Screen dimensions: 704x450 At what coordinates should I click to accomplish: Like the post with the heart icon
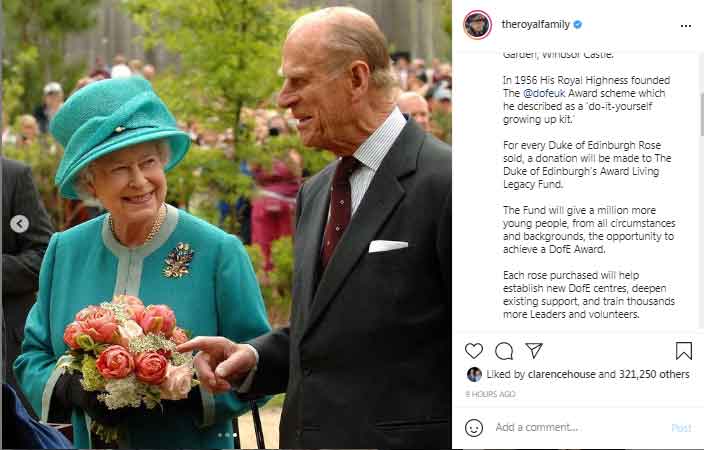point(474,351)
